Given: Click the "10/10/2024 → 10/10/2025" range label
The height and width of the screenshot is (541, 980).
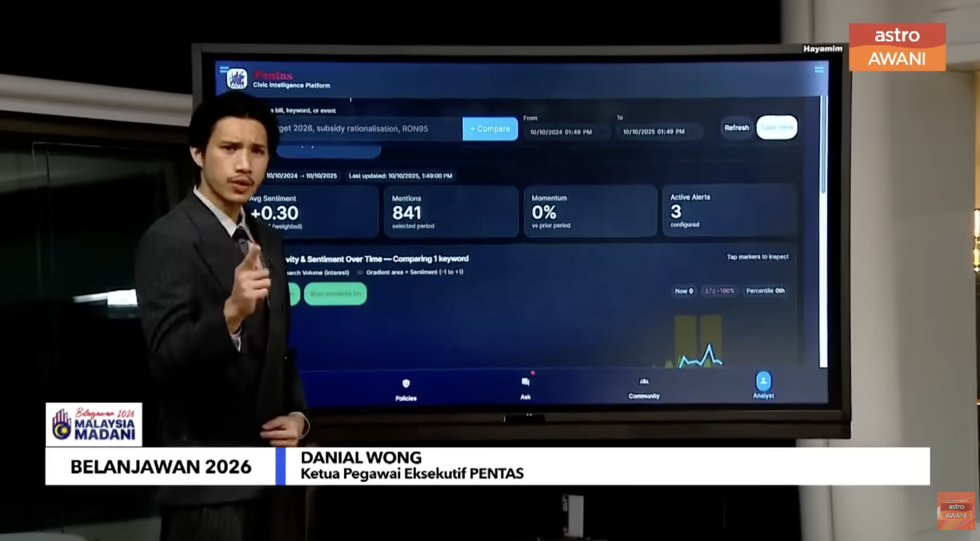Looking at the screenshot, I should pyautogui.click(x=301, y=176).
